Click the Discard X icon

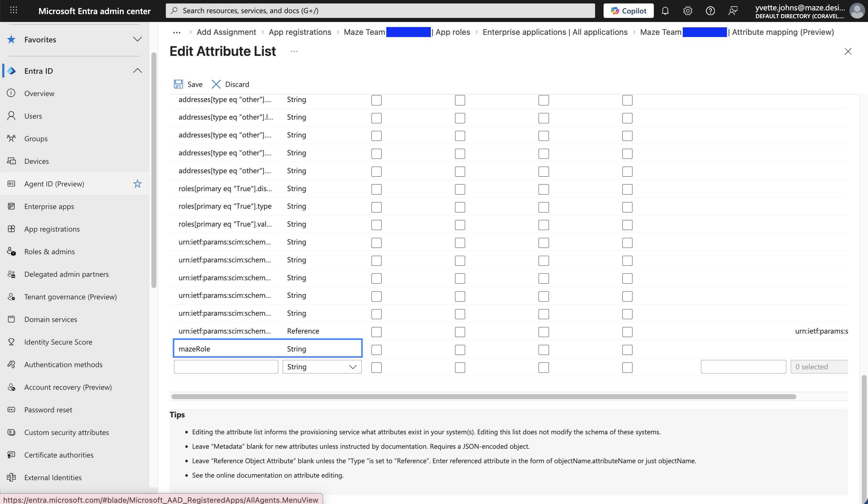[216, 84]
